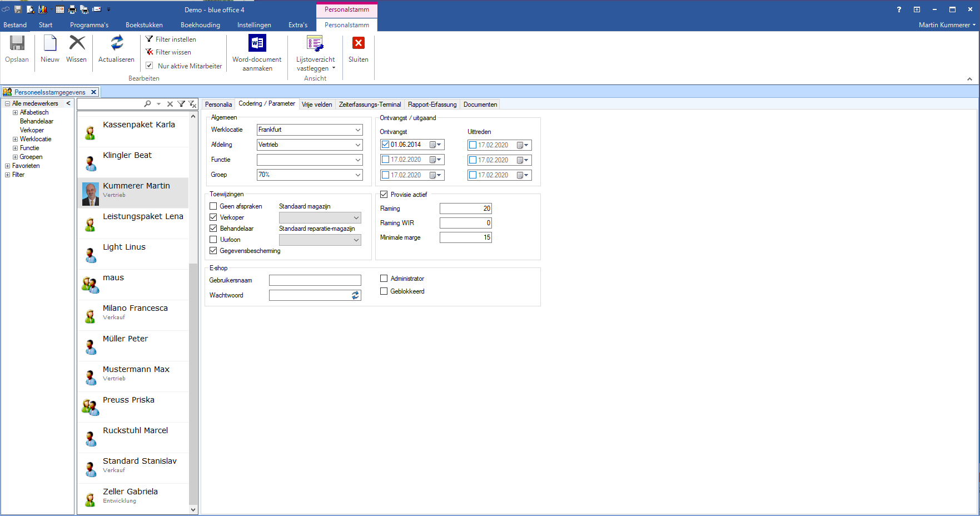This screenshot has height=516, width=980.
Task: Click the red Sluiten close icon
Action: point(359,43)
